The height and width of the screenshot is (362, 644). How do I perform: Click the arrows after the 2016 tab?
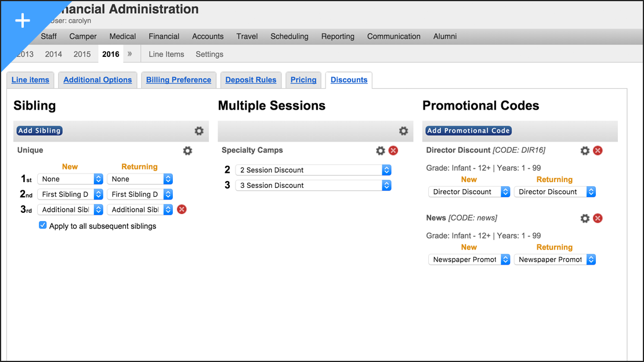pyautogui.click(x=131, y=54)
